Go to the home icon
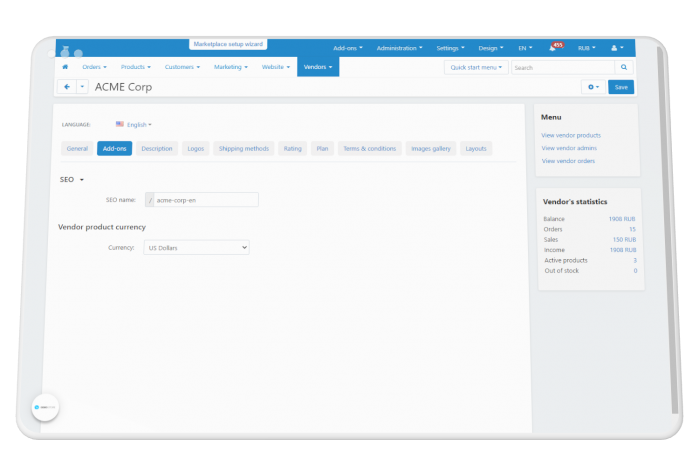This screenshot has height=466, width=700. point(65,67)
